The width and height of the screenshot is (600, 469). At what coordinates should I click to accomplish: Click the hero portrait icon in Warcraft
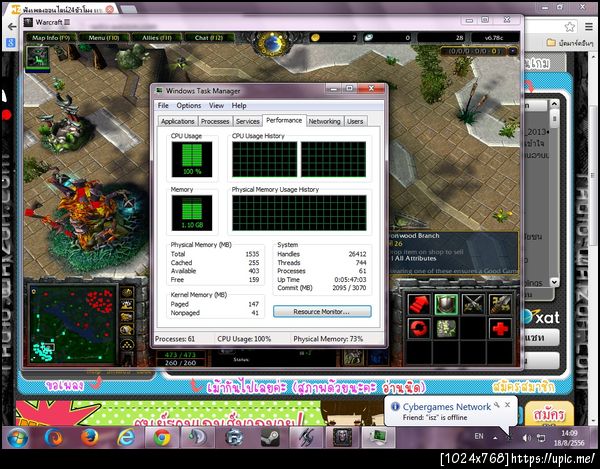[x=37, y=57]
